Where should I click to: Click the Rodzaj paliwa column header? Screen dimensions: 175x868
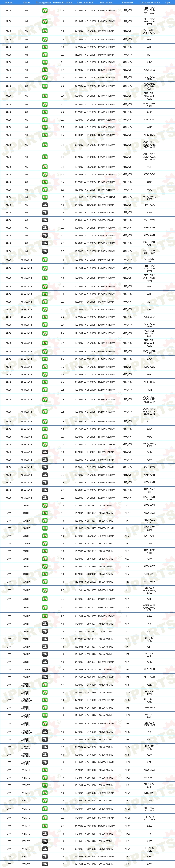43,2
